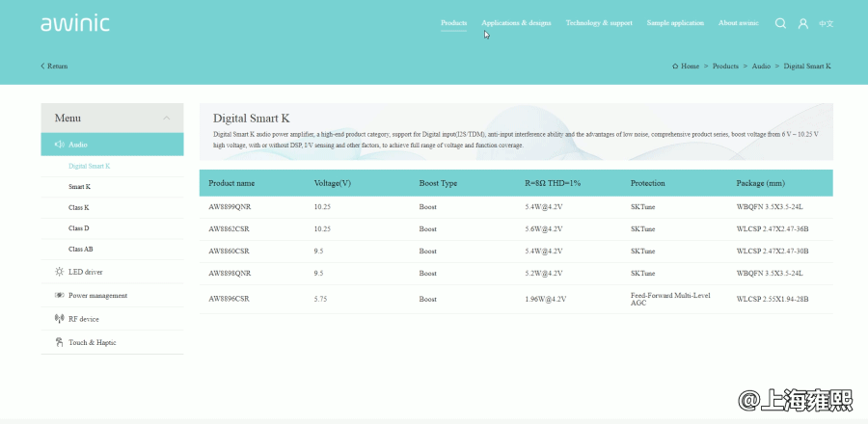Image resolution: width=868 pixels, height=424 pixels.
Task: Click the Power management battery icon
Action: click(59, 295)
